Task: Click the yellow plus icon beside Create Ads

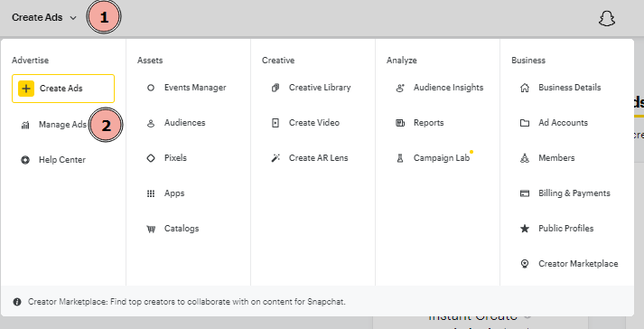Action: tap(26, 89)
